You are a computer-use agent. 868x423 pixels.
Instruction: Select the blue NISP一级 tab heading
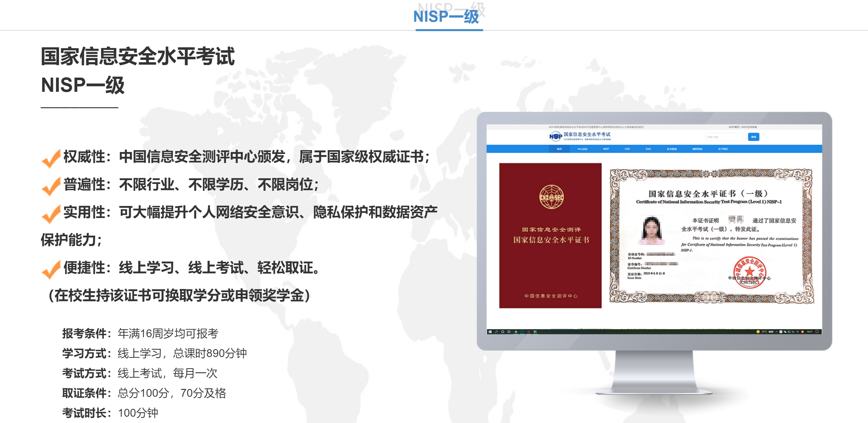pyautogui.click(x=446, y=16)
